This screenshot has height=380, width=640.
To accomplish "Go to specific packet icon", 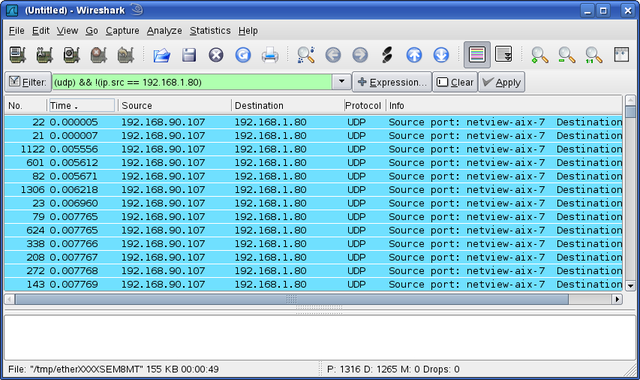I will tap(387, 55).
